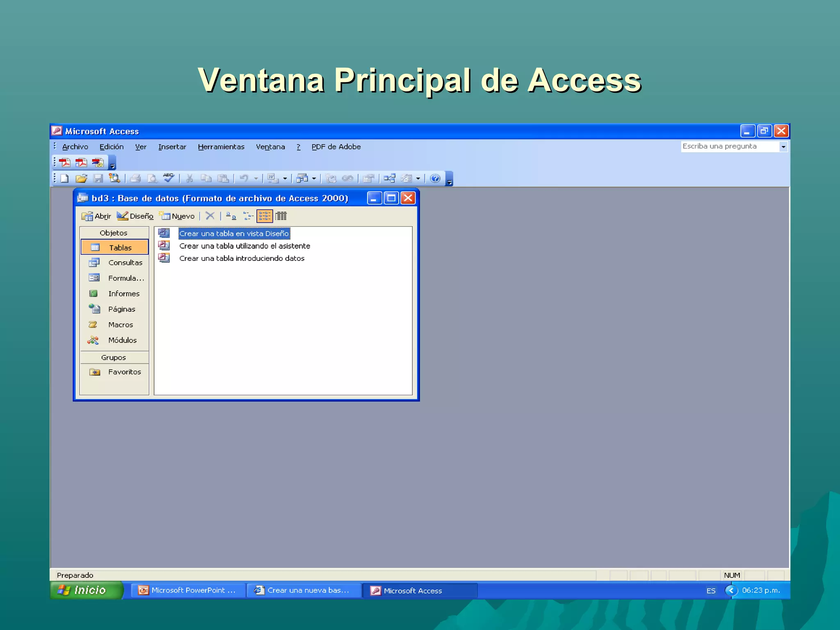Image resolution: width=840 pixels, height=630 pixels.
Task: Open the PDF toolbar options arrow
Action: 112,163
